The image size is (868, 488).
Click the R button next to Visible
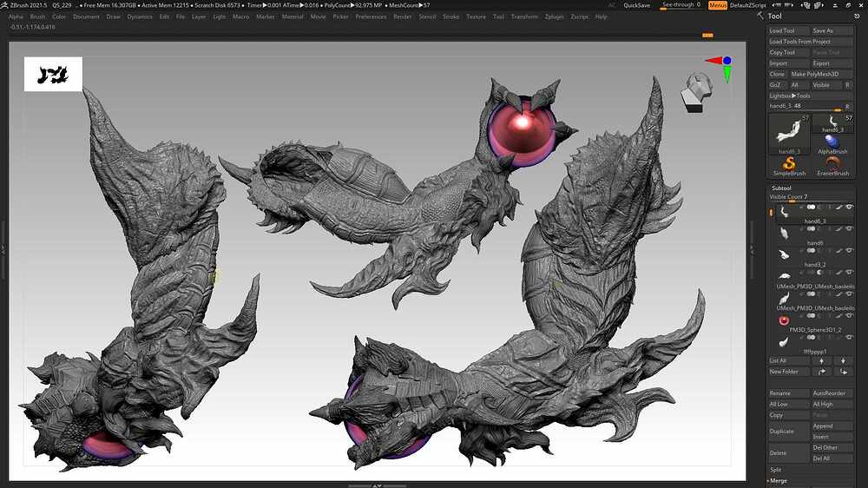[x=847, y=85]
